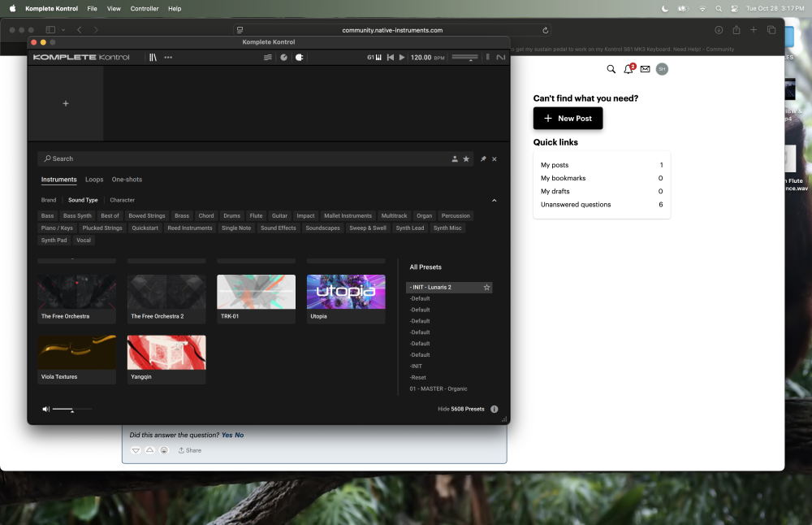Select the Sound Type filter tab
Screen dimensions: 812x525
[x=83, y=200]
